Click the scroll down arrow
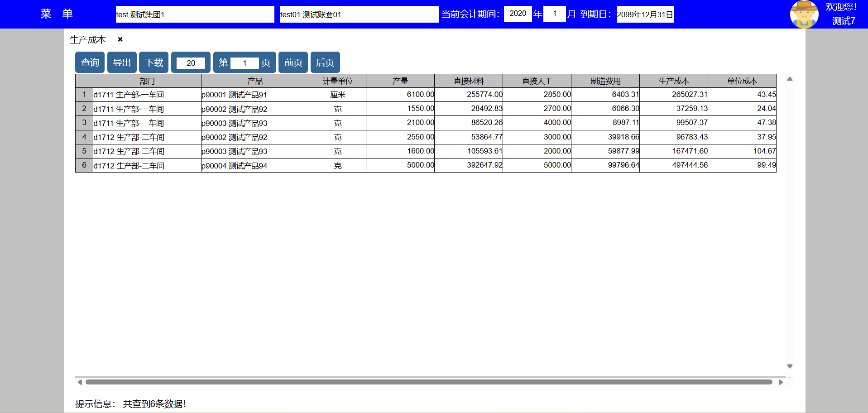Screen dimensions: 868x413 coord(790,366)
